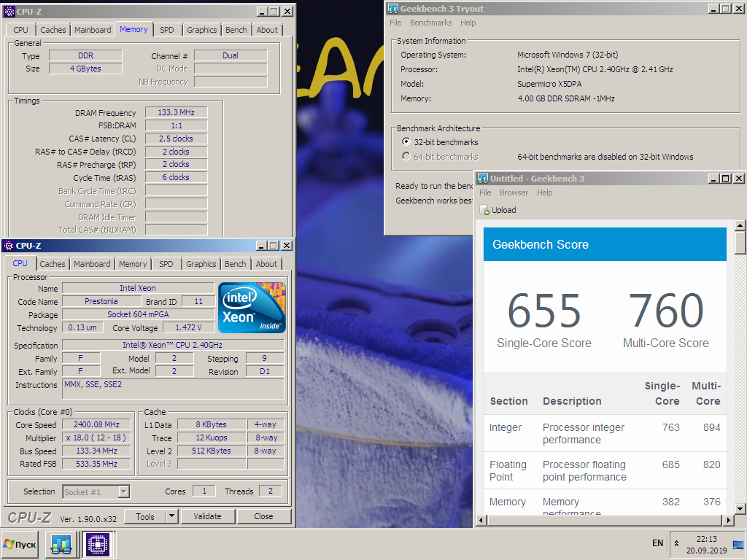The image size is (747, 560).
Task: Click the Level 2 512 KBytes field
Action: pos(212,451)
